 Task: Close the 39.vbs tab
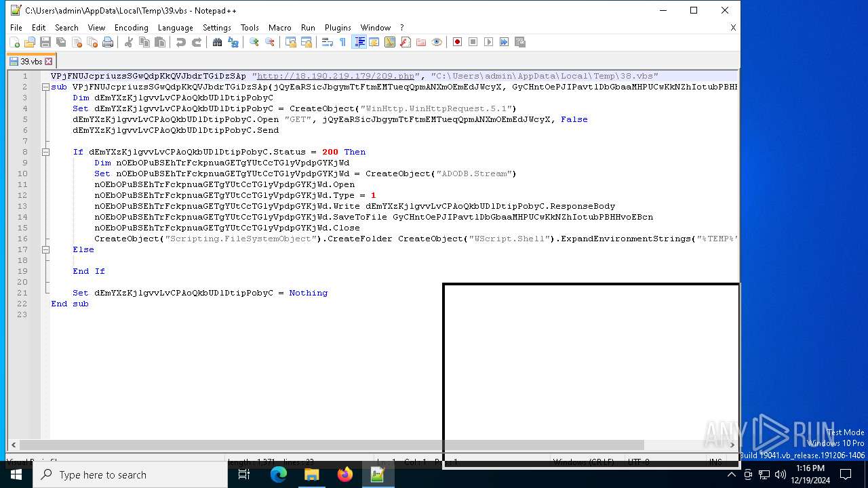[49, 62]
